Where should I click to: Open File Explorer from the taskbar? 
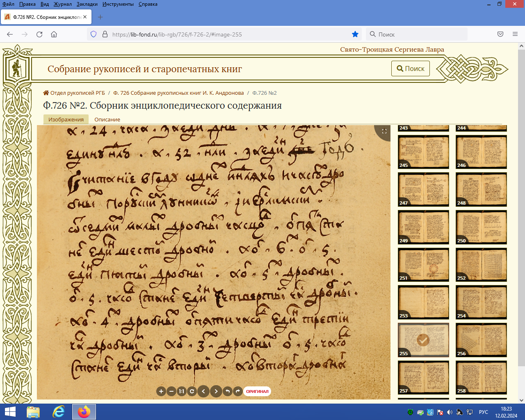click(x=33, y=412)
